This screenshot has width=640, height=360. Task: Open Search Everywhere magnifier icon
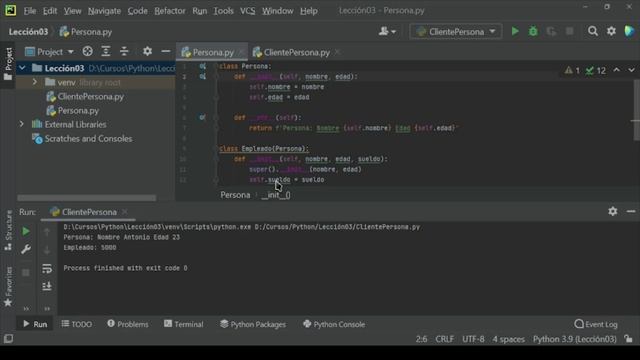593,31
